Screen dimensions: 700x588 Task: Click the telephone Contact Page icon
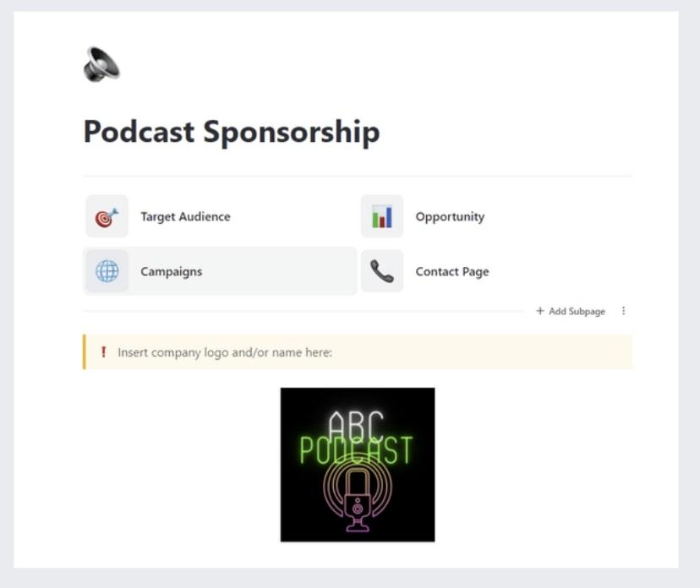click(x=382, y=271)
